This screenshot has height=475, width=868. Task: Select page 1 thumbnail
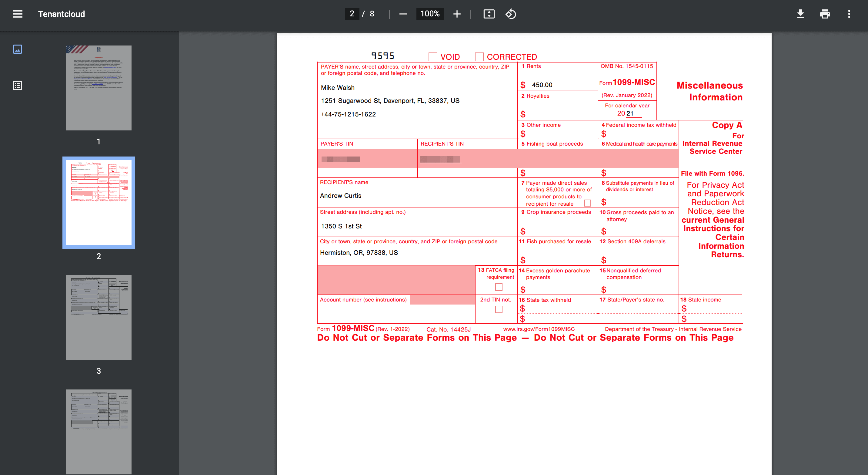(99, 88)
